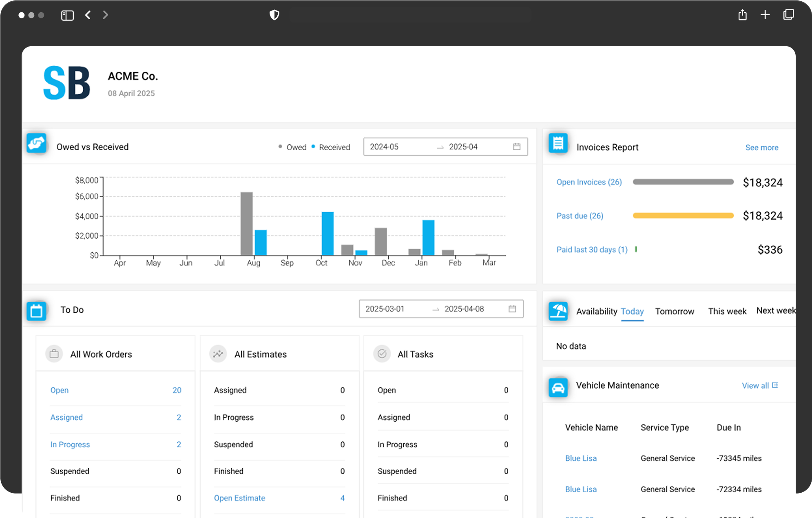The height and width of the screenshot is (518, 812).
Task: Open the Owed vs Received date range picker calendar
Action: (x=517, y=147)
